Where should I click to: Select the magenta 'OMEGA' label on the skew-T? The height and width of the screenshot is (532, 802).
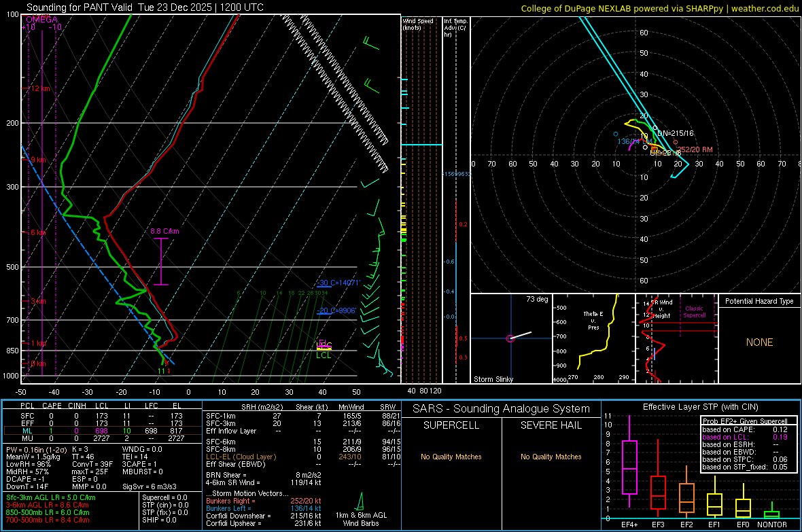(41, 20)
